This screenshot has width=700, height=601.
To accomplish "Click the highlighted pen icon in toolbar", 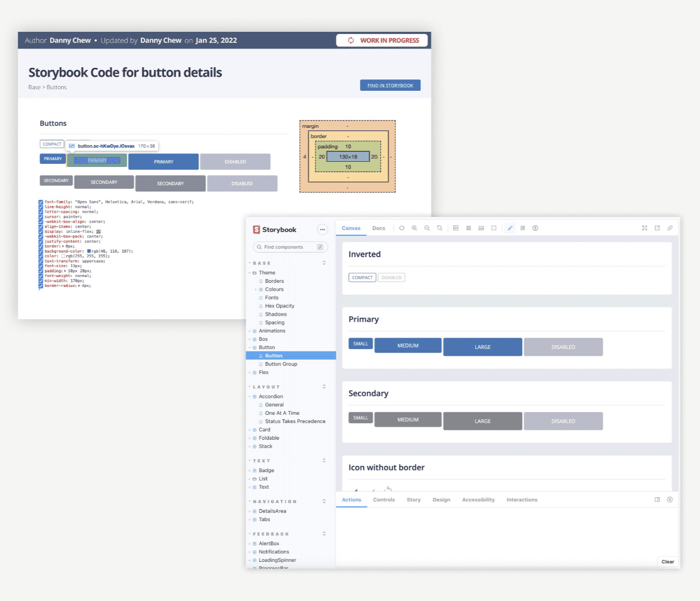I will [510, 228].
